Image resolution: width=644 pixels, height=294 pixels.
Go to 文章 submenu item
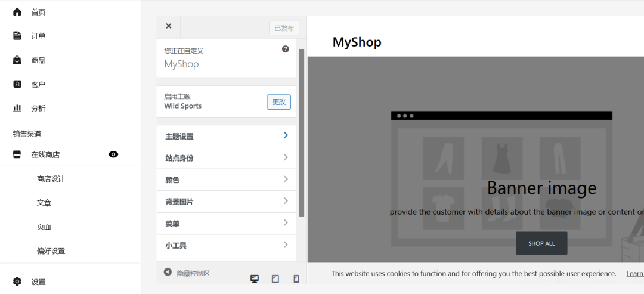[44, 203]
